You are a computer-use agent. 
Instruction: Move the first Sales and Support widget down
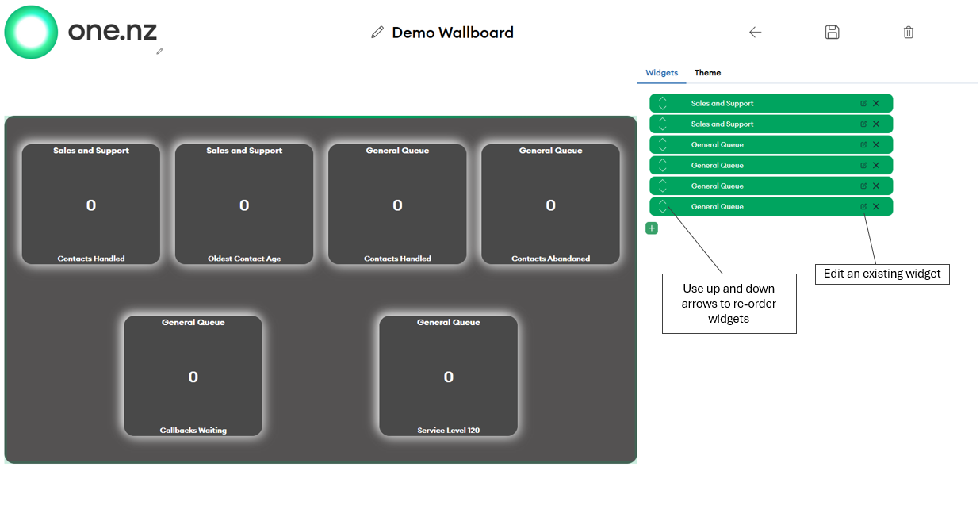coord(663,108)
